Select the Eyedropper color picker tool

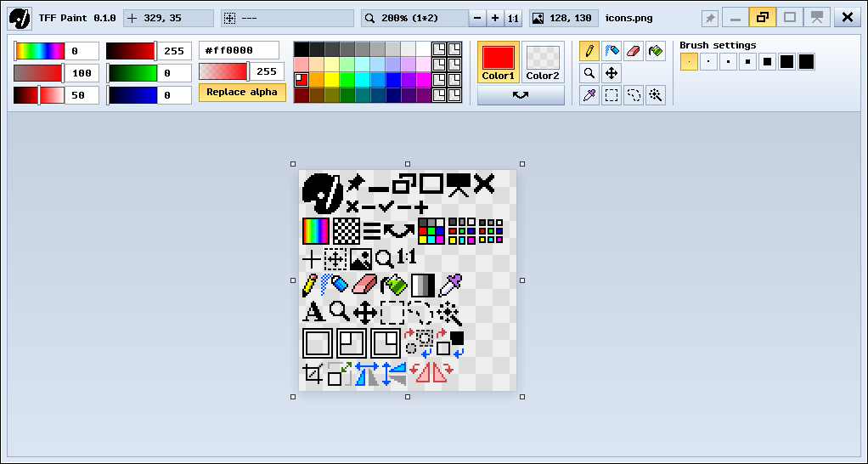pos(589,95)
